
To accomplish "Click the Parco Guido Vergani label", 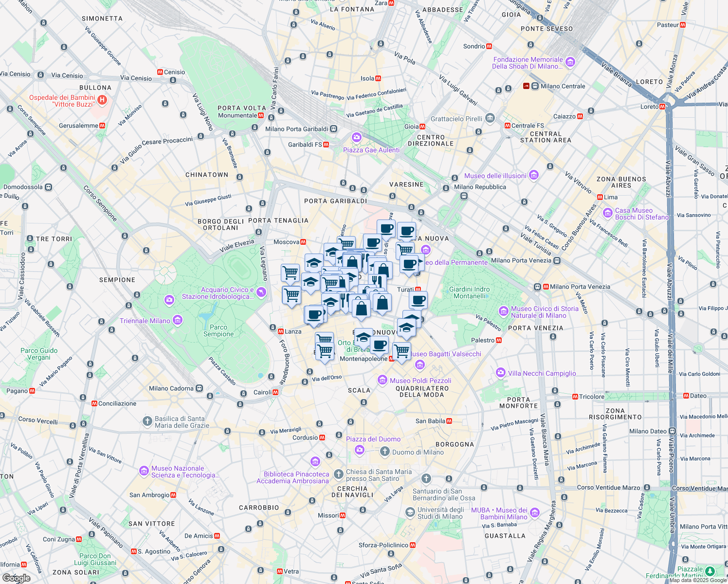I will click(x=39, y=354).
